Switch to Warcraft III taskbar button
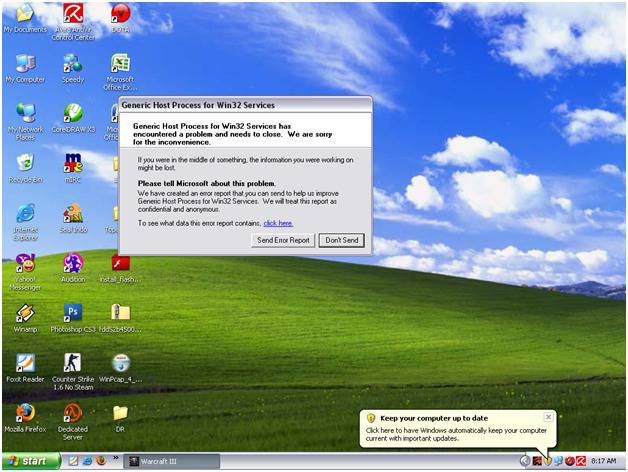This screenshot has width=628, height=472. pyautogui.click(x=171, y=461)
